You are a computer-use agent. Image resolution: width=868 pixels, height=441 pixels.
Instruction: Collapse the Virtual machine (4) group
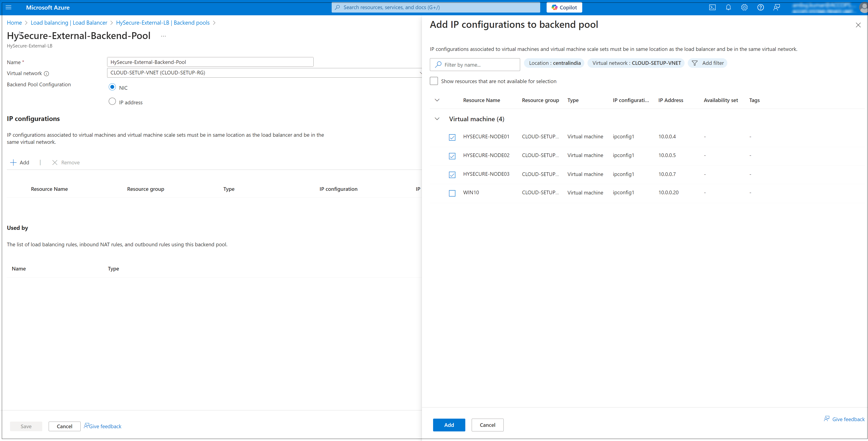tap(437, 119)
